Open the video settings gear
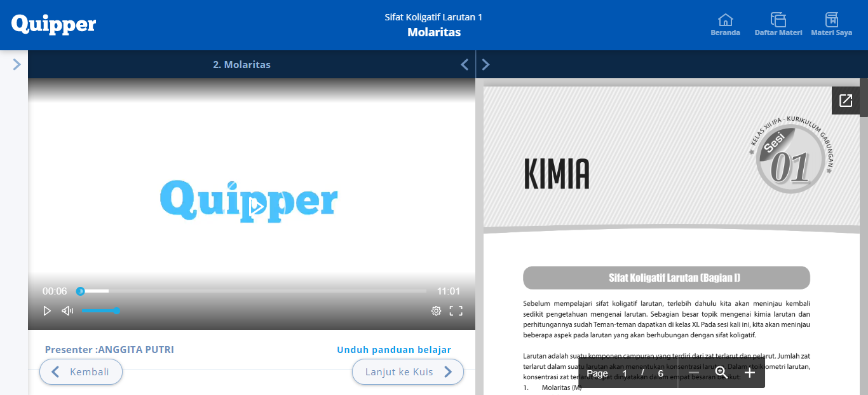 click(436, 310)
